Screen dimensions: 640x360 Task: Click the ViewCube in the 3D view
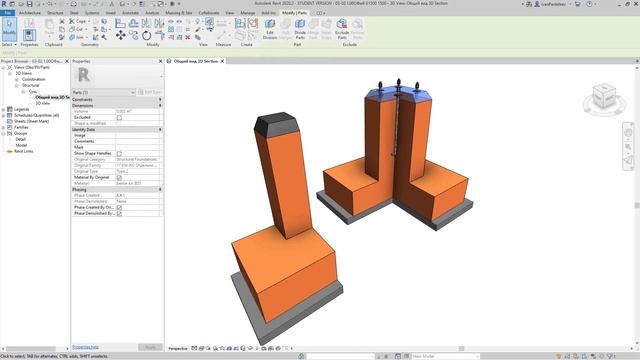(x=604, y=96)
